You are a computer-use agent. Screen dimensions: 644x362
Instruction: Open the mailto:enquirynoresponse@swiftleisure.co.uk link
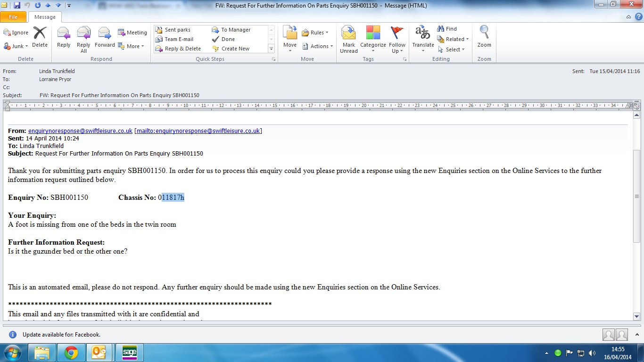(198, 131)
